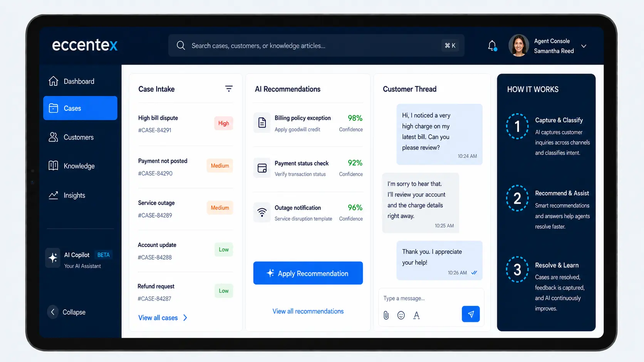This screenshot has width=644, height=362.
Task: Follow the View all cases link
Action: tap(158, 318)
